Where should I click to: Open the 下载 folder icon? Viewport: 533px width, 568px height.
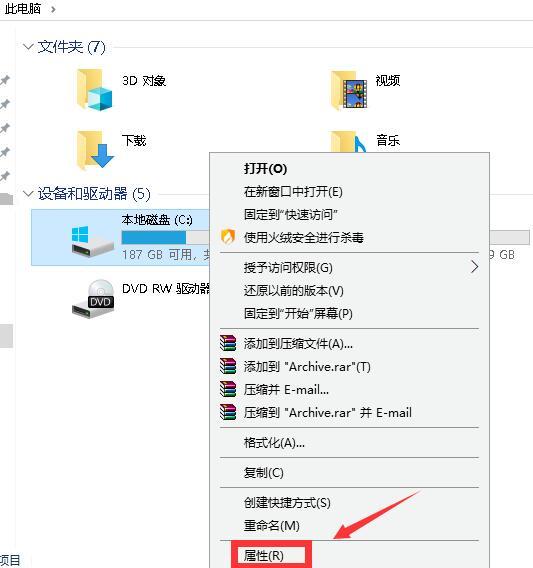(x=95, y=150)
